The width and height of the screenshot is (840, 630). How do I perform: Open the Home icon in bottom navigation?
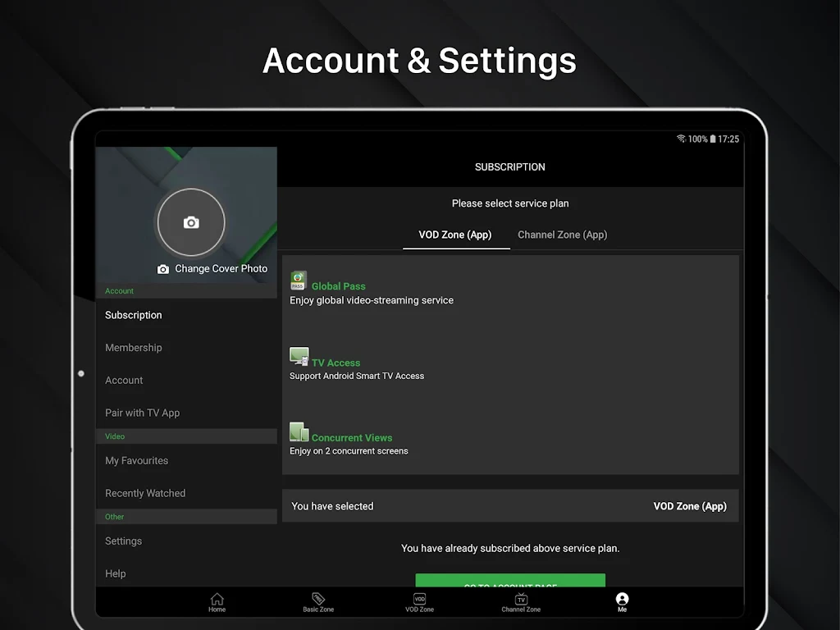point(217,600)
